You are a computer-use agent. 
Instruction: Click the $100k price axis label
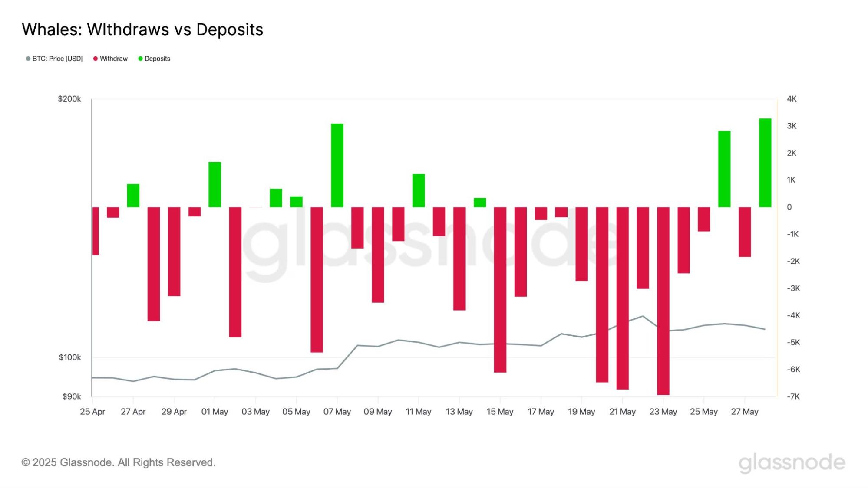(70, 357)
